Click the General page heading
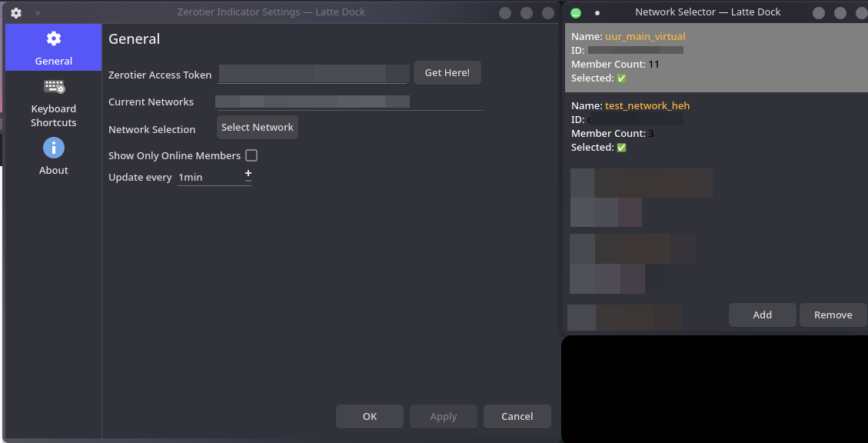The width and height of the screenshot is (868, 443). tap(135, 38)
